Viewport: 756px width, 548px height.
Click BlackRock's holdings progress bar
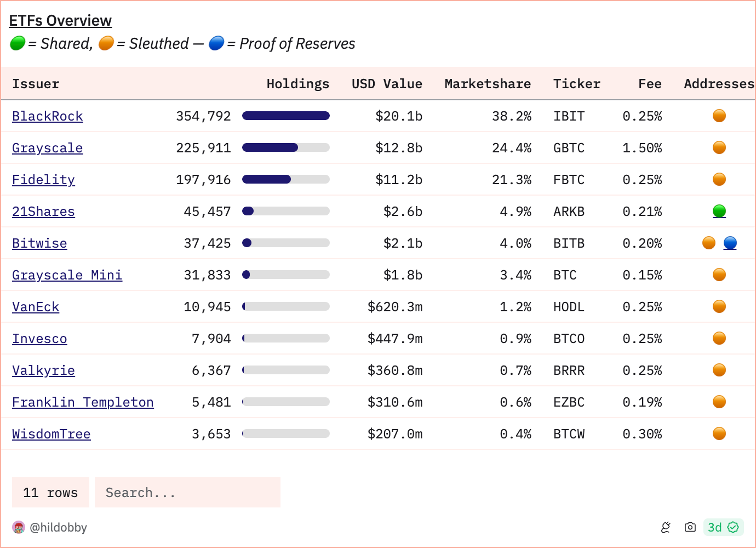pos(286,116)
